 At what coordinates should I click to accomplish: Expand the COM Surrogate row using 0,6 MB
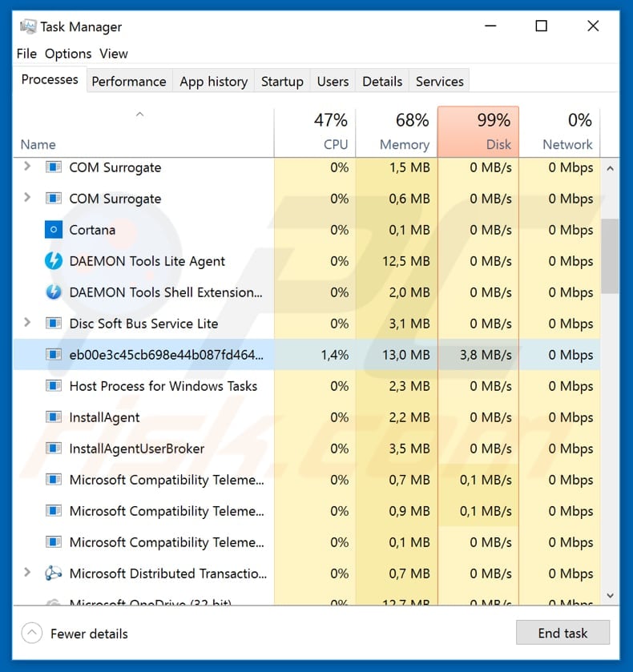(x=27, y=198)
